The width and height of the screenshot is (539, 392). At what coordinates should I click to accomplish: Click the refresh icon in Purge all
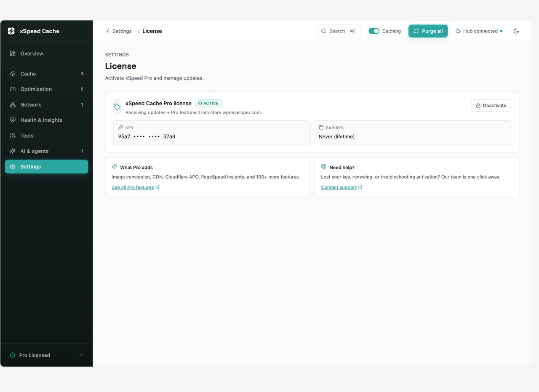[x=416, y=31]
